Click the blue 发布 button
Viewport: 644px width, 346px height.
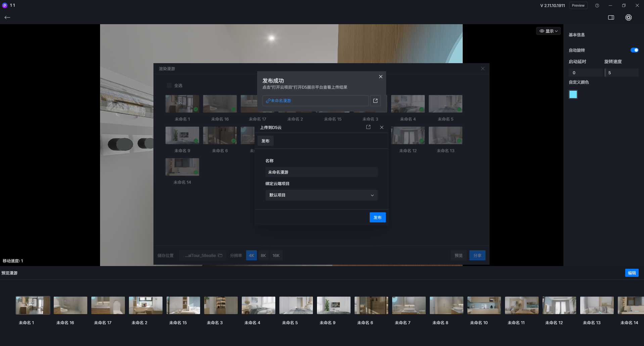coord(377,217)
